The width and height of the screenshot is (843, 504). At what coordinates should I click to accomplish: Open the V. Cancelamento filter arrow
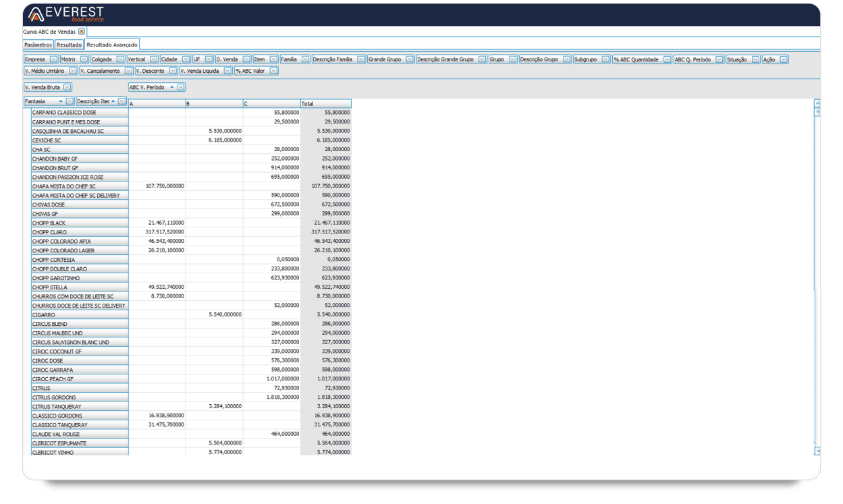coord(129,71)
